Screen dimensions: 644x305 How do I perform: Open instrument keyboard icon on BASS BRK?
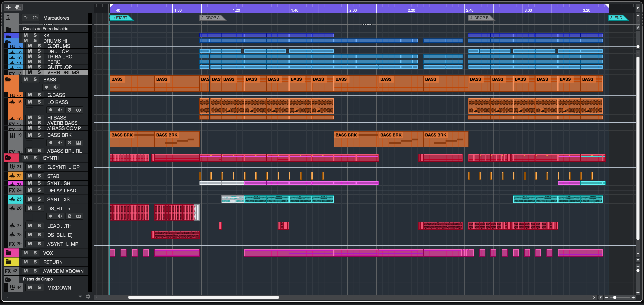[x=79, y=143]
